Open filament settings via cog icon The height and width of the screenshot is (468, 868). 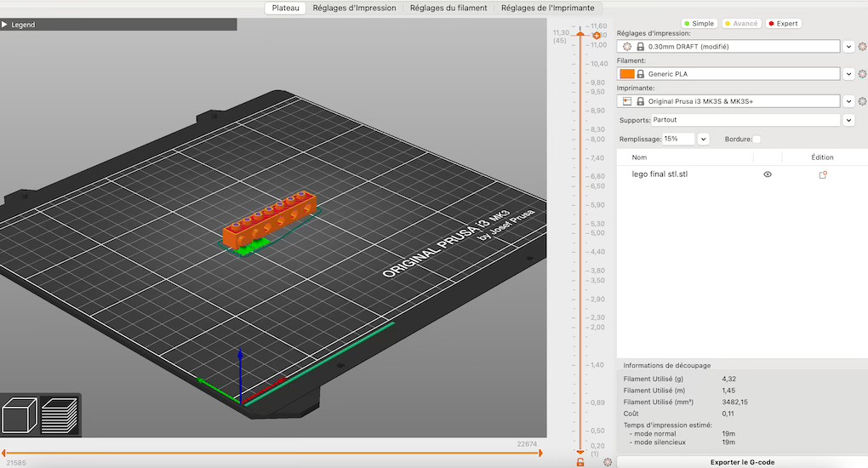point(862,74)
